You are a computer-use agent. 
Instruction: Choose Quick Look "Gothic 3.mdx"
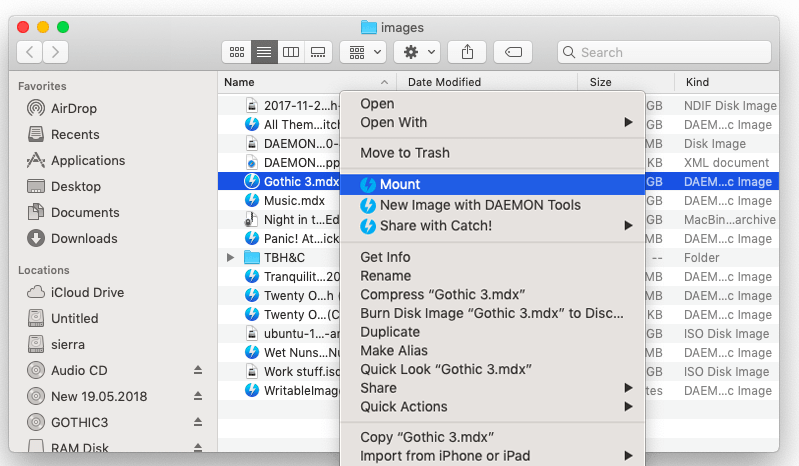pos(492,369)
